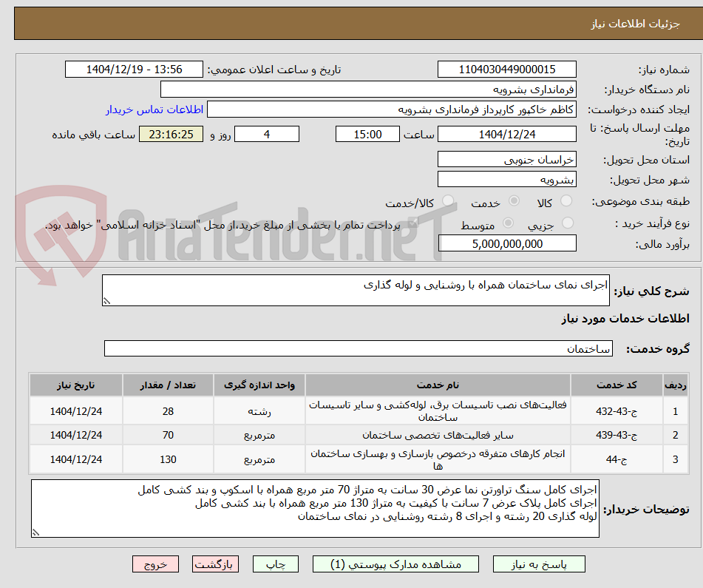Click the need date in row 3
The width and height of the screenshot is (703, 588).
[x=76, y=459]
